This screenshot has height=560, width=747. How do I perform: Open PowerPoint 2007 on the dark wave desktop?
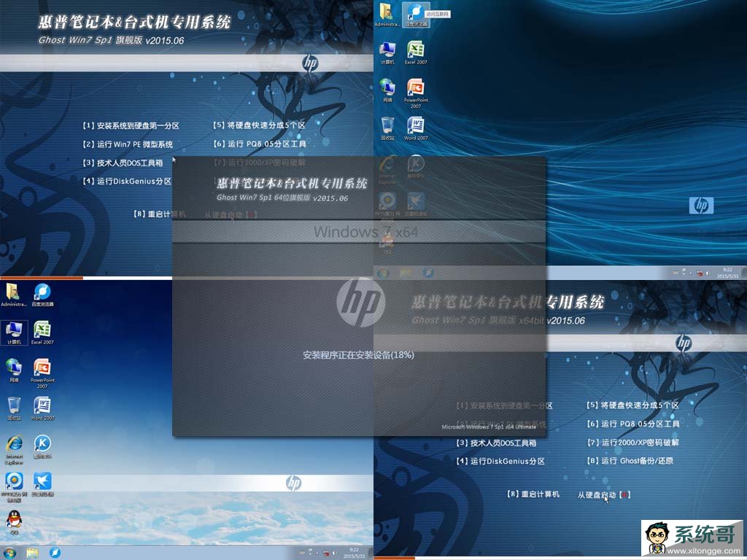click(416, 93)
